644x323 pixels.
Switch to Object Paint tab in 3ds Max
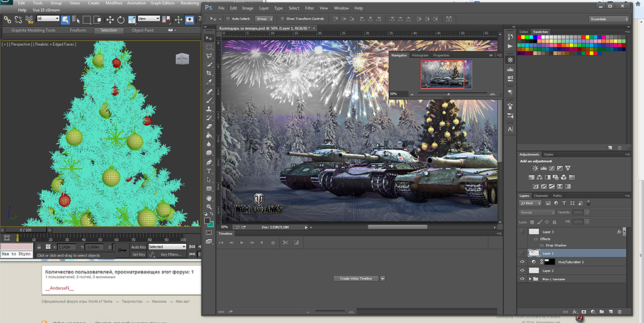pos(143,30)
